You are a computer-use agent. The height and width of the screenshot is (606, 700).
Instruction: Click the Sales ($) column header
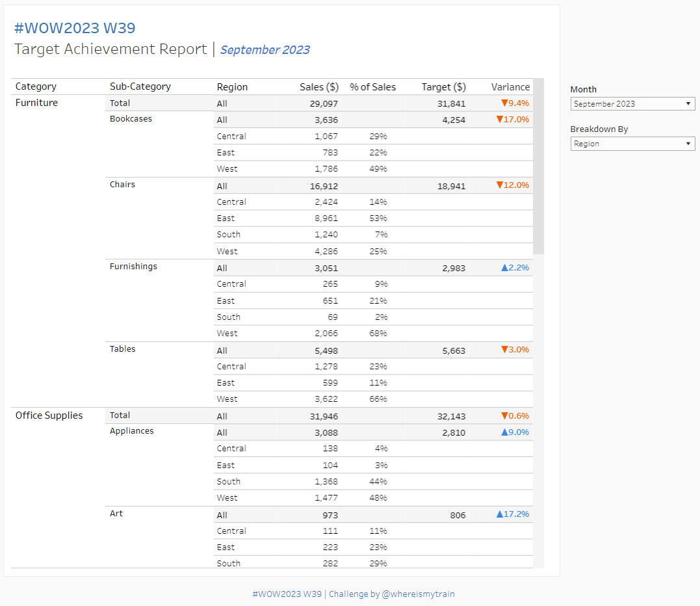(x=318, y=86)
